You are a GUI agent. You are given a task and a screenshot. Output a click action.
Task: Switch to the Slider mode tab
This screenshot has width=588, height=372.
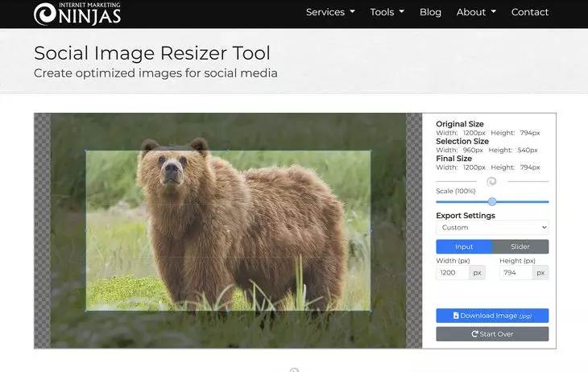point(520,246)
